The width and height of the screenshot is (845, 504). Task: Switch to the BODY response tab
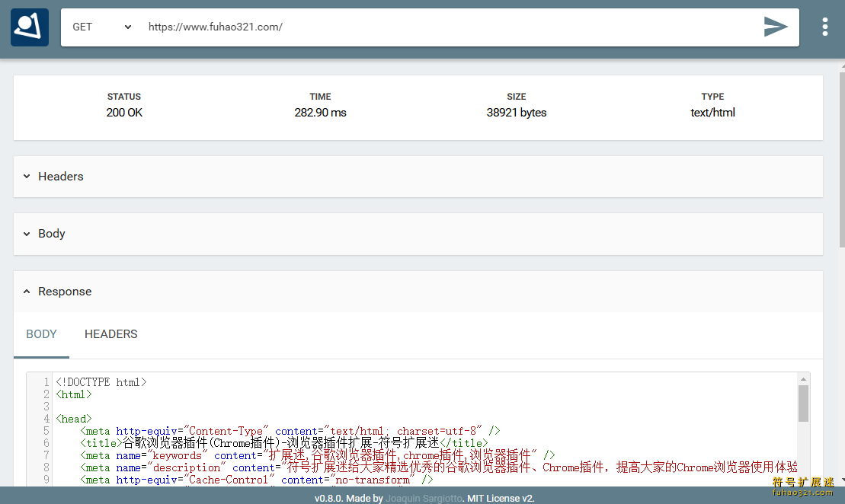(x=42, y=334)
